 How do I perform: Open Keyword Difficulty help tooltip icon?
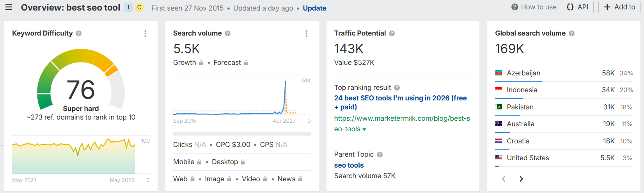point(78,34)
